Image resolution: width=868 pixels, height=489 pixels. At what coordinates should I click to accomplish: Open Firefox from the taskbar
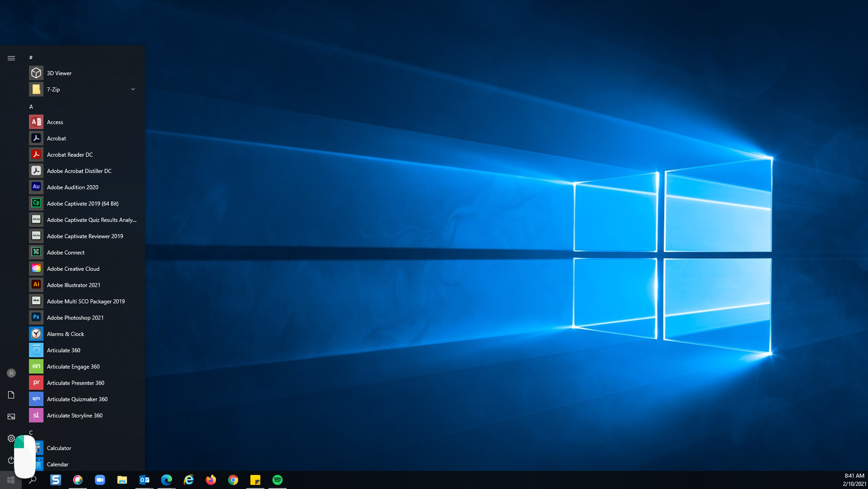click(211, 480)
